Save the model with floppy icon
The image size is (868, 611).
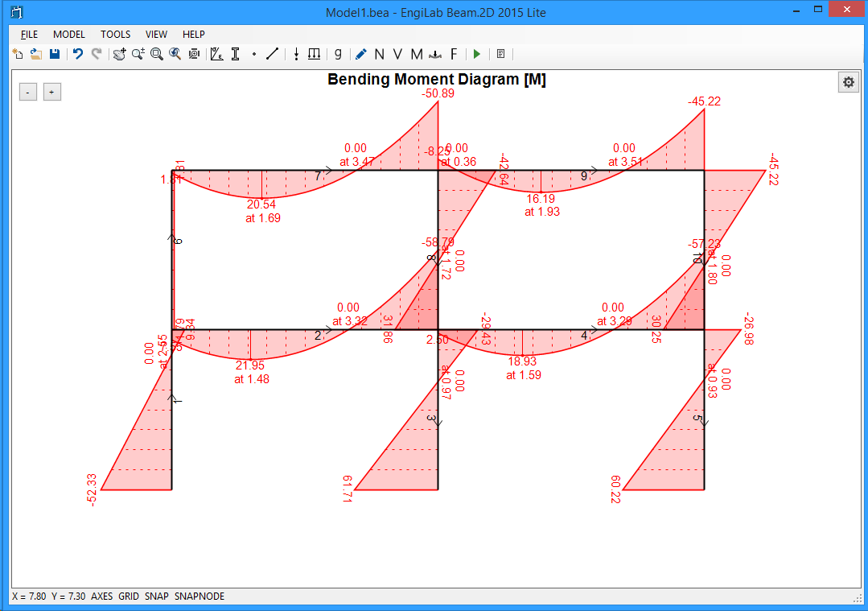point(54,54)
